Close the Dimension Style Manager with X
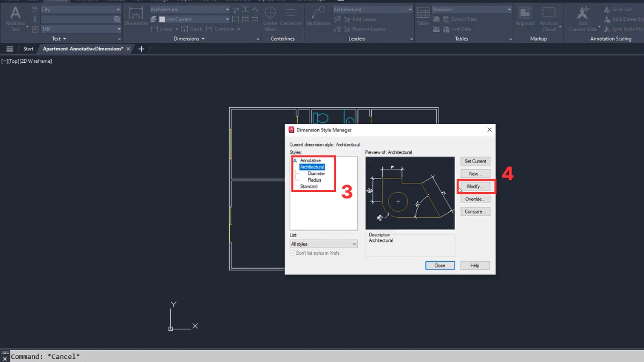Viewport: 644px width, 362px height. (x=489, y=130)
